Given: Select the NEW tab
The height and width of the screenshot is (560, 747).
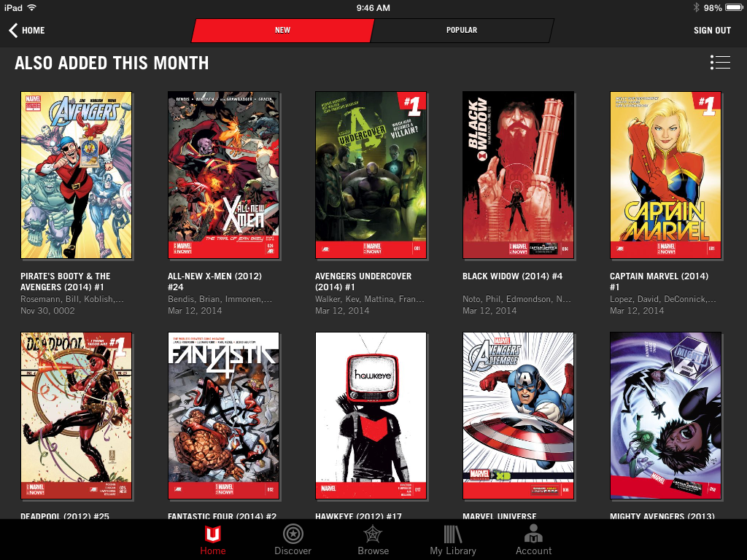Looking at the screenshot, I should click(282, 31).
